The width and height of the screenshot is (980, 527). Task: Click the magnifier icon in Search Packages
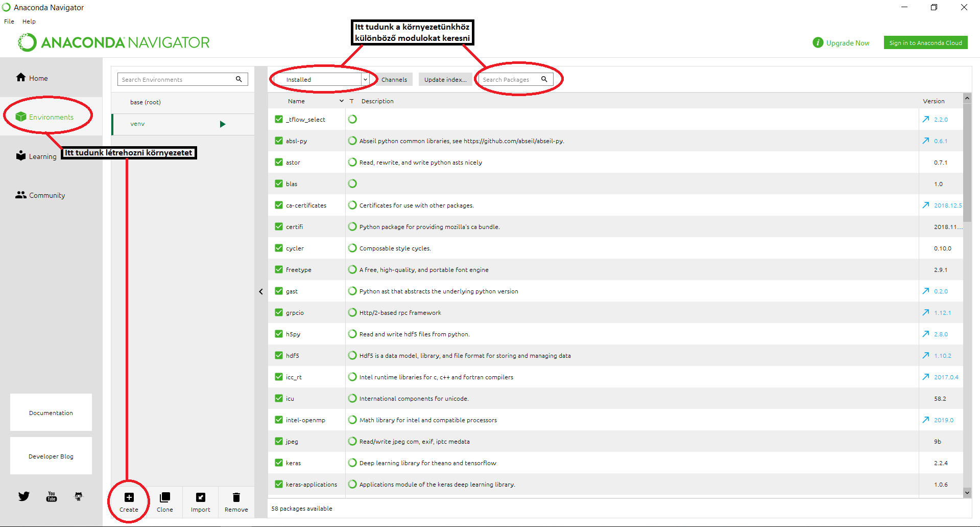coord(544,79)
